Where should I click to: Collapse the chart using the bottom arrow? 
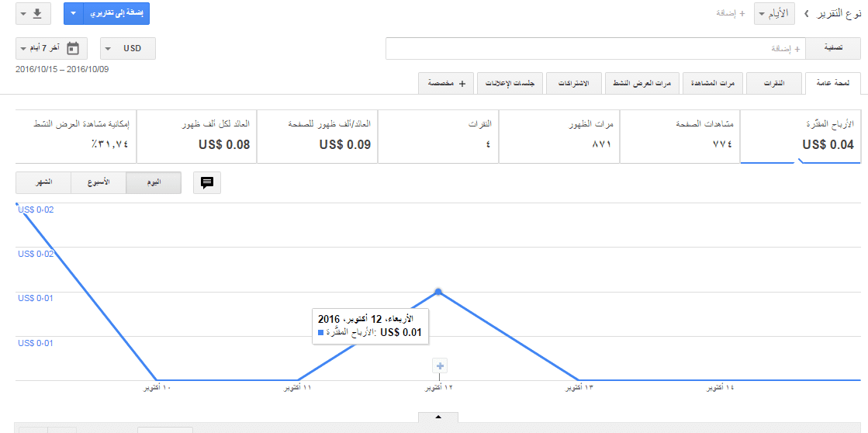click(x=438, y=417)
